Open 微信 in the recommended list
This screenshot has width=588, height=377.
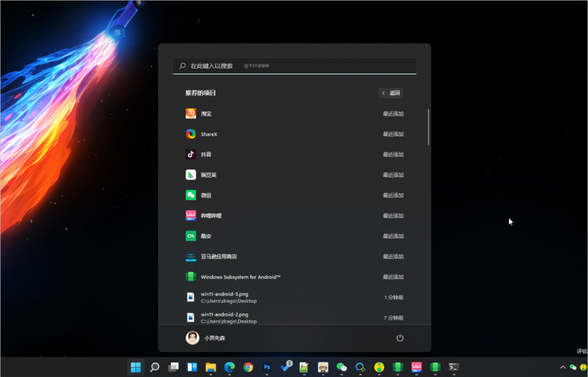[206, 195]
